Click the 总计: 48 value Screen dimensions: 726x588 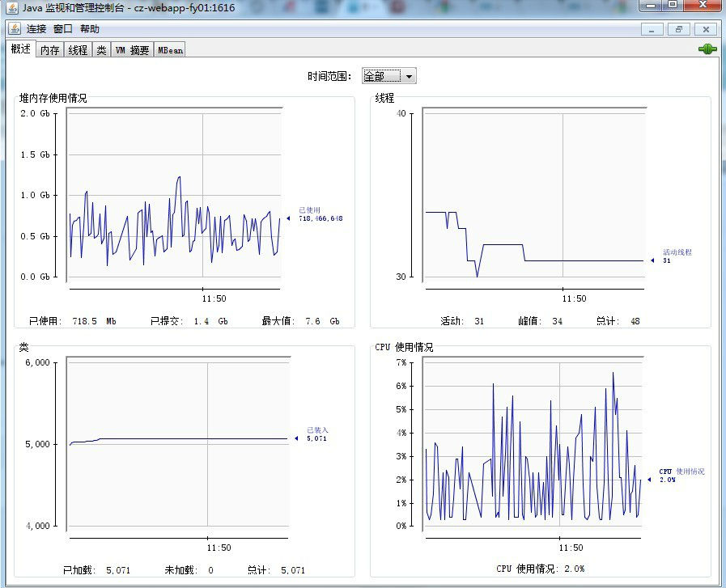coord(618,321)
